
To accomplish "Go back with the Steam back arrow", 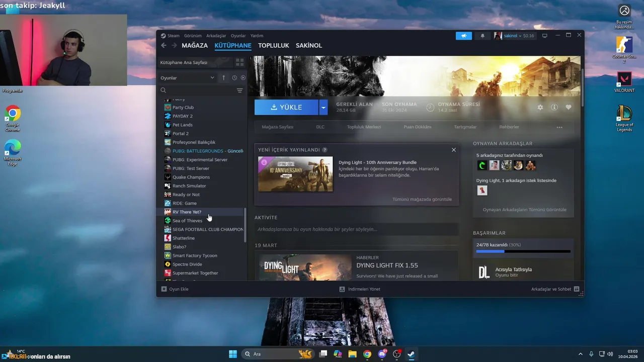I will (164, 45).
